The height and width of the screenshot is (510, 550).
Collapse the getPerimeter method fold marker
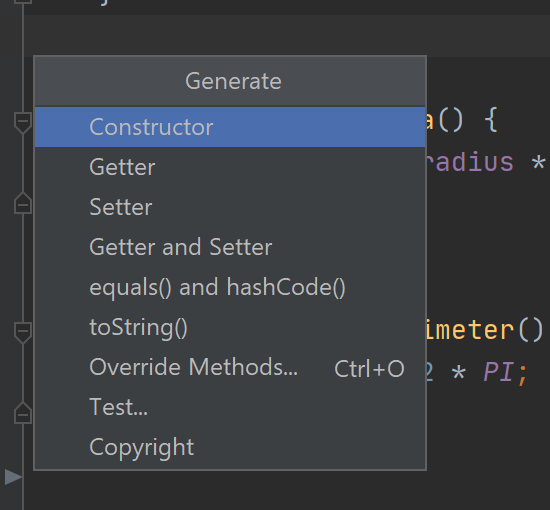click(23, 332)
